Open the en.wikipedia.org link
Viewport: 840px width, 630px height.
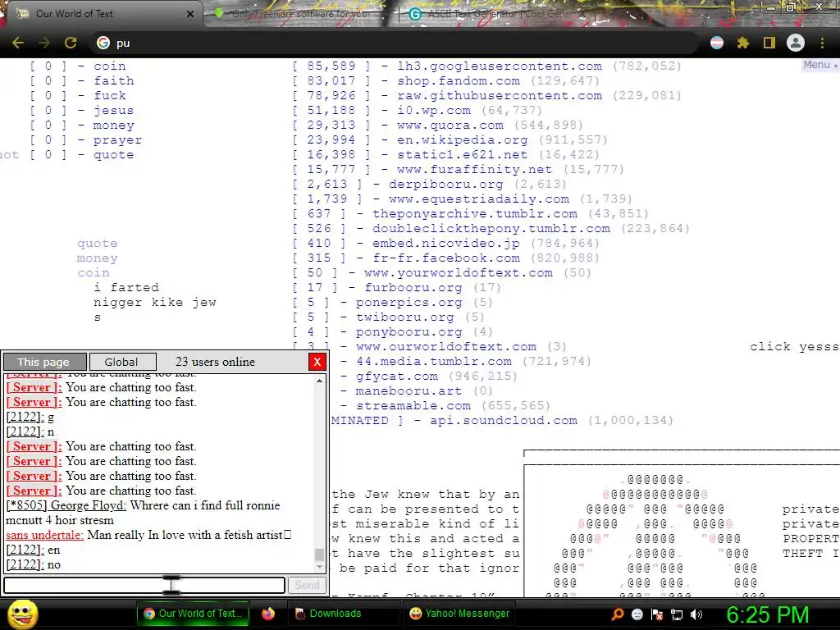pos(463,139)
